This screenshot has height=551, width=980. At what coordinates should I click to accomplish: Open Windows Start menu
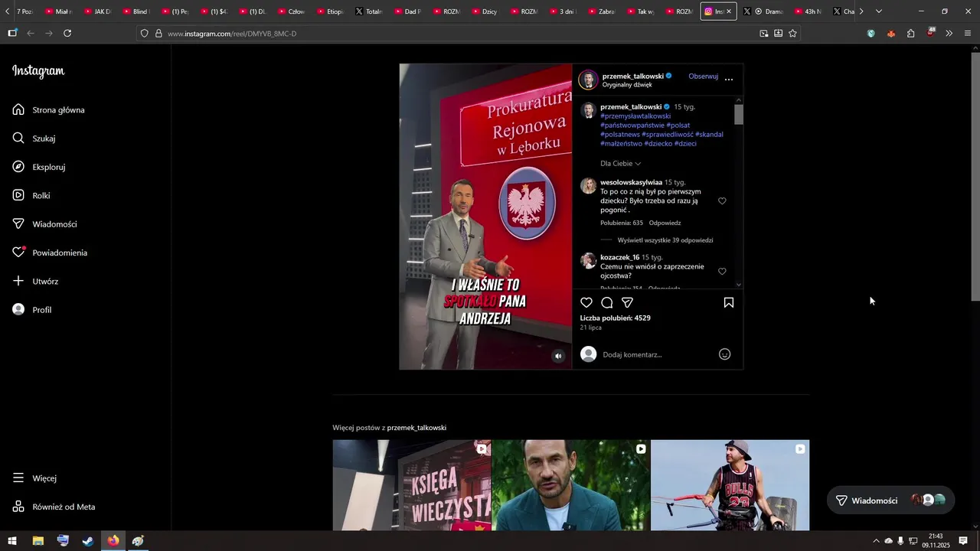[x=12, y=541]
